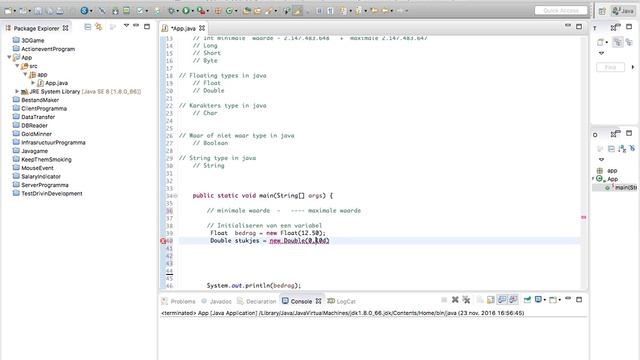Switch to the Console tab
Image resolution: width=640 pixels, height=360 pixels.
tap(301, 301)
